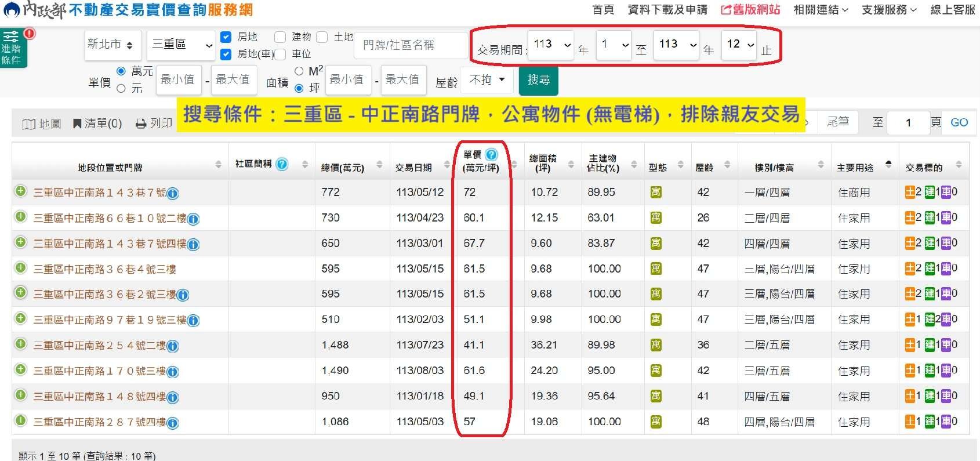The width and height of the screenshot is (980, 461).
Task: Click the info icon next to 中正南路66巷10號二樓
Action: tap(193, 219)
